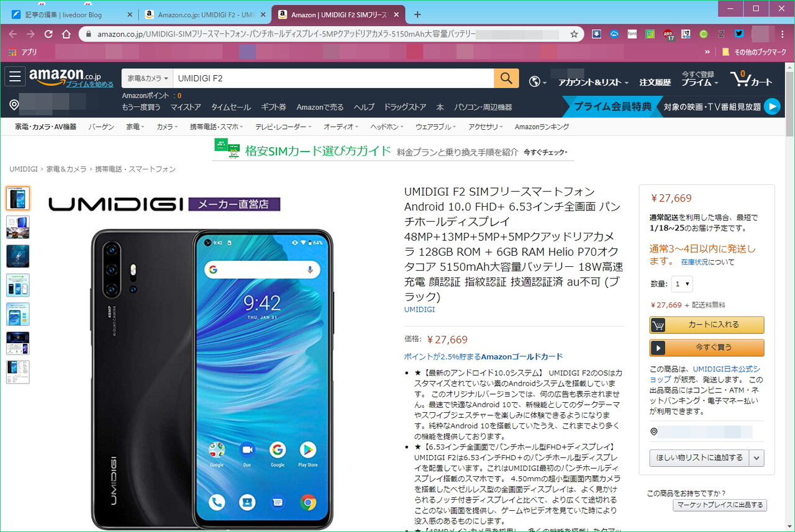The height and width of the screenshot is (532, 795).
Task: Click 今すぐ買う buy now button
Action: tap(707, 348)
